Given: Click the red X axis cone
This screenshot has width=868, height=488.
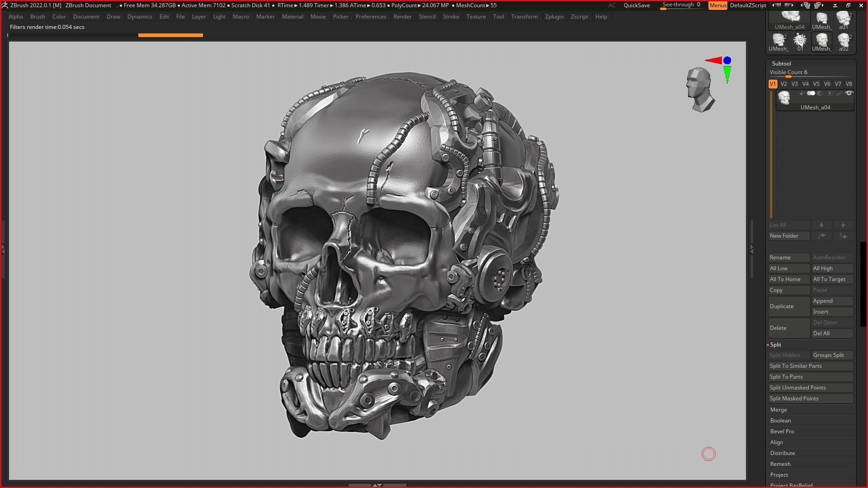Looking at the screenshot, I should pos(713,61).
